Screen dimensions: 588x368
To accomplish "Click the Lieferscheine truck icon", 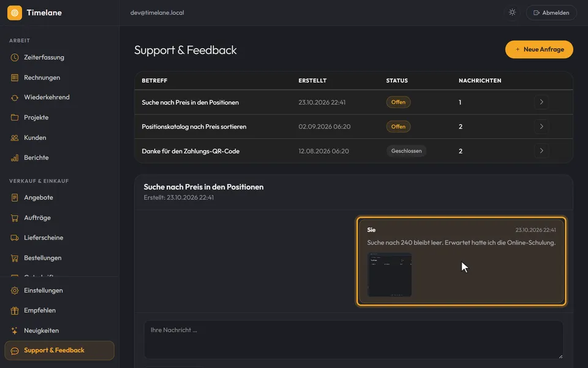I will tap(15, 238).
